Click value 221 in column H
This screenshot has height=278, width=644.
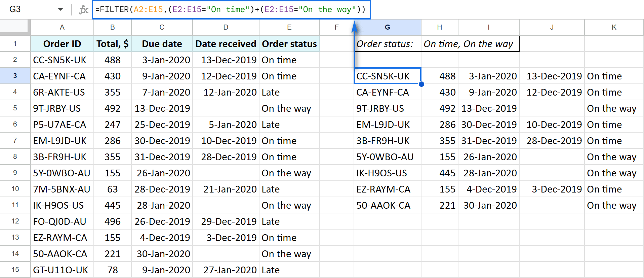coord(439,205)
